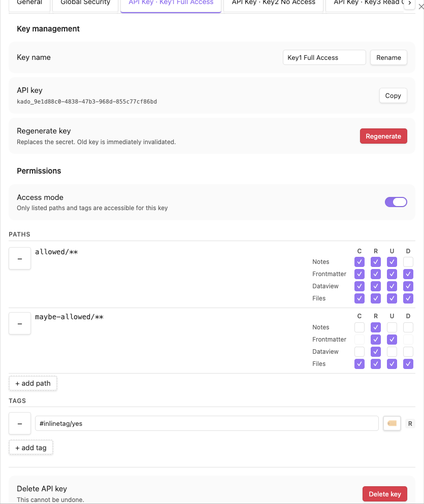Click the red Regenerate button
This screenshot has height=504, width=424.
383,137
